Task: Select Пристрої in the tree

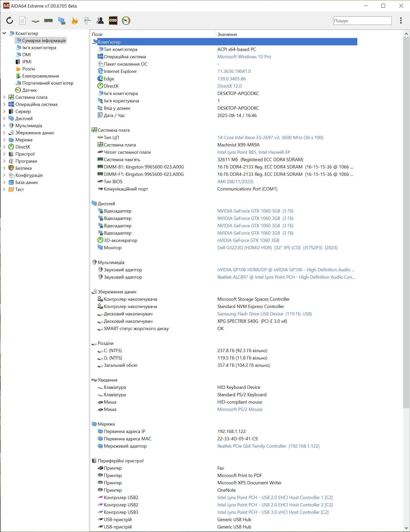Action: coord(25,154)
